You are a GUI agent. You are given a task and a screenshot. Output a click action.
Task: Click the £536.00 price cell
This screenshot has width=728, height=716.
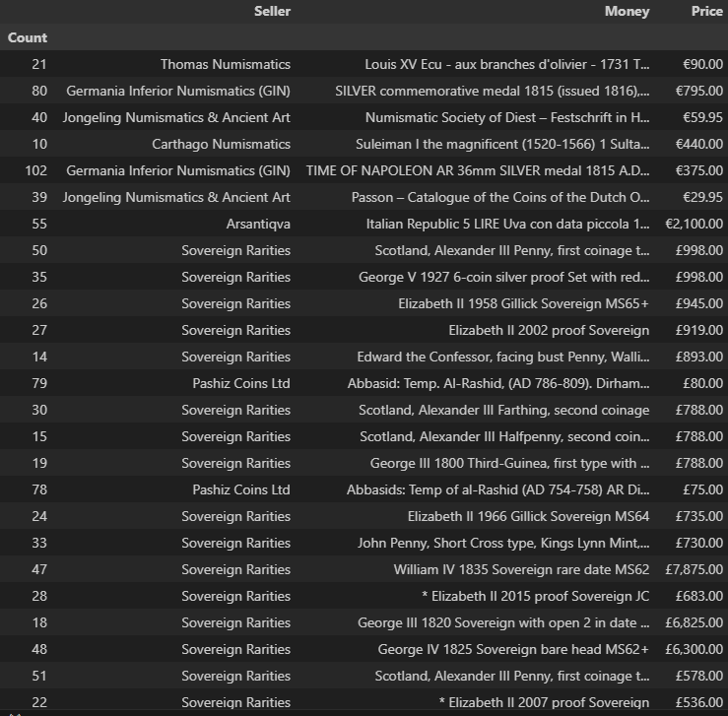coord(698,702)
